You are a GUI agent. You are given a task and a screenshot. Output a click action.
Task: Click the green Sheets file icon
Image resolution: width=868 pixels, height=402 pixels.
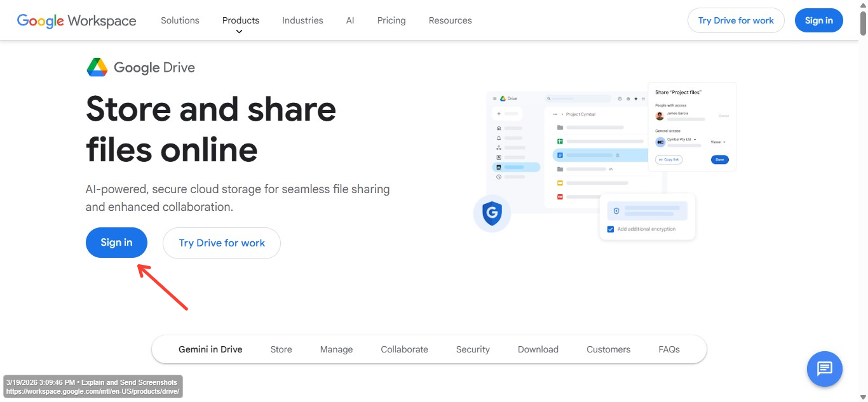coord(560,141)
